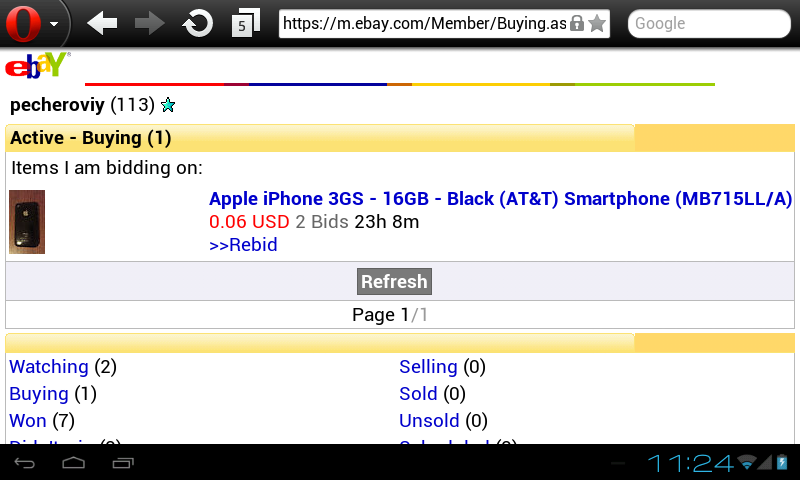Open the eBay logo home link
Viewport: 800px width, 480px height.
[38, 65]
